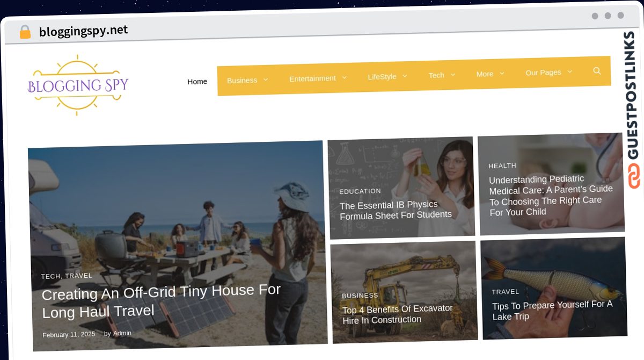Select the Tech menu label

pos(436,75)
